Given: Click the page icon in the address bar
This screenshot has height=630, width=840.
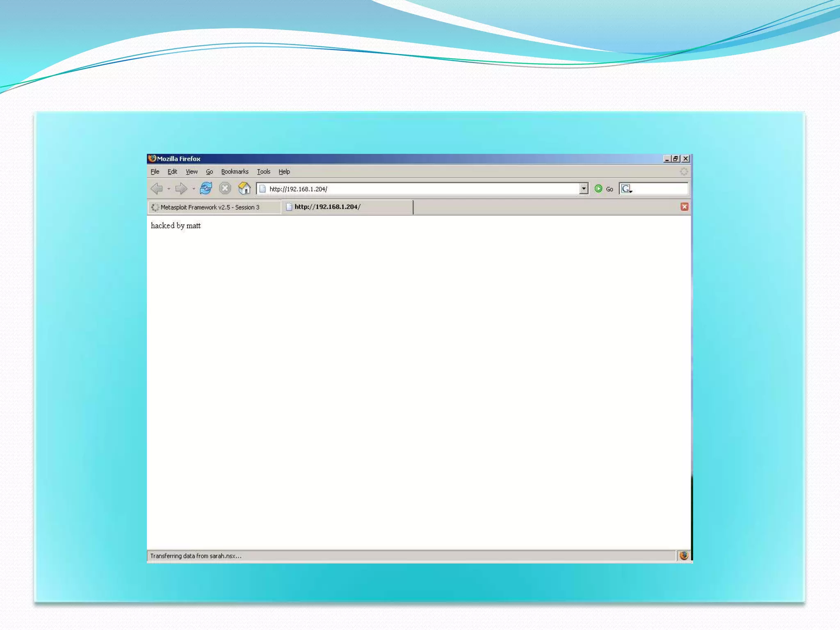Looking at the screenshot, I should click(262, 189).
